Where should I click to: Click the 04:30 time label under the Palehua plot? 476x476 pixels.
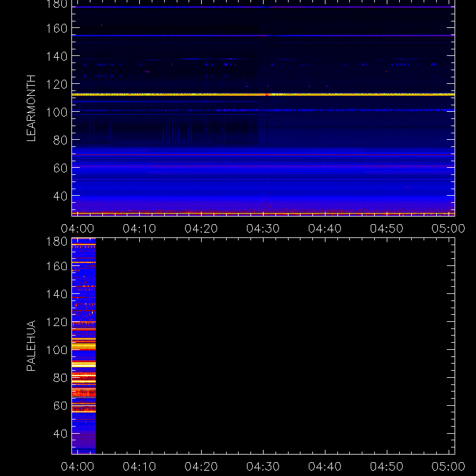click(x=263, y=466)
